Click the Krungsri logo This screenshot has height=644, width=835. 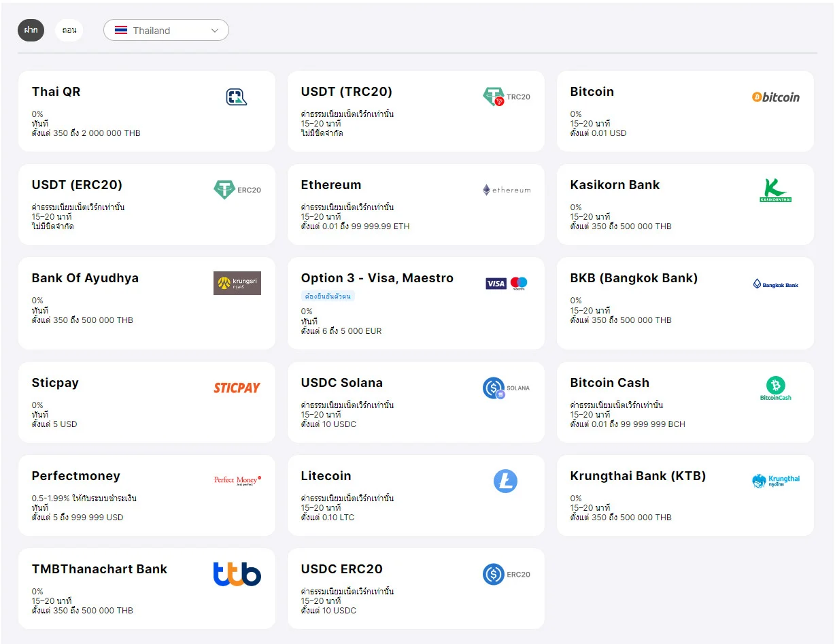237,283
